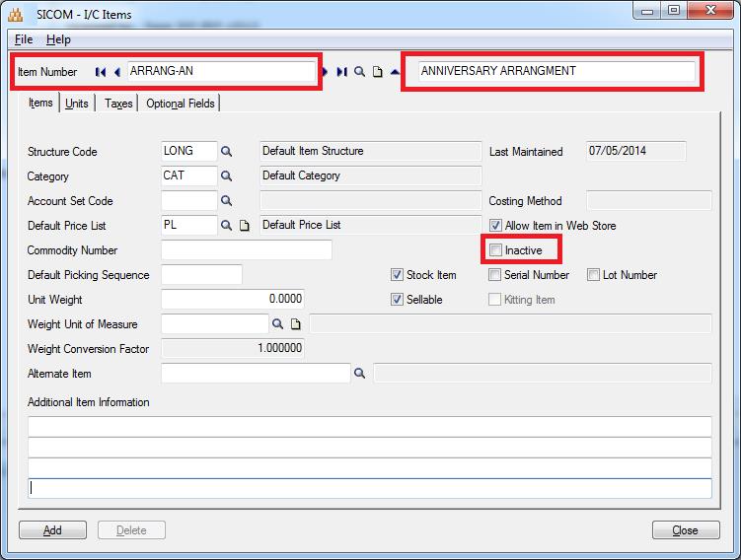
Task: Open Item Number finder magnifier
Action: click(359, 72)
